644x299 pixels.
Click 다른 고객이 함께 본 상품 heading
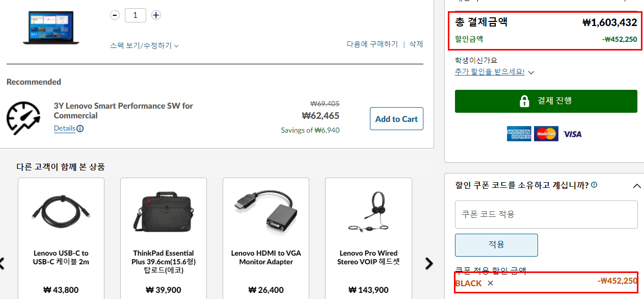(61, 166)
